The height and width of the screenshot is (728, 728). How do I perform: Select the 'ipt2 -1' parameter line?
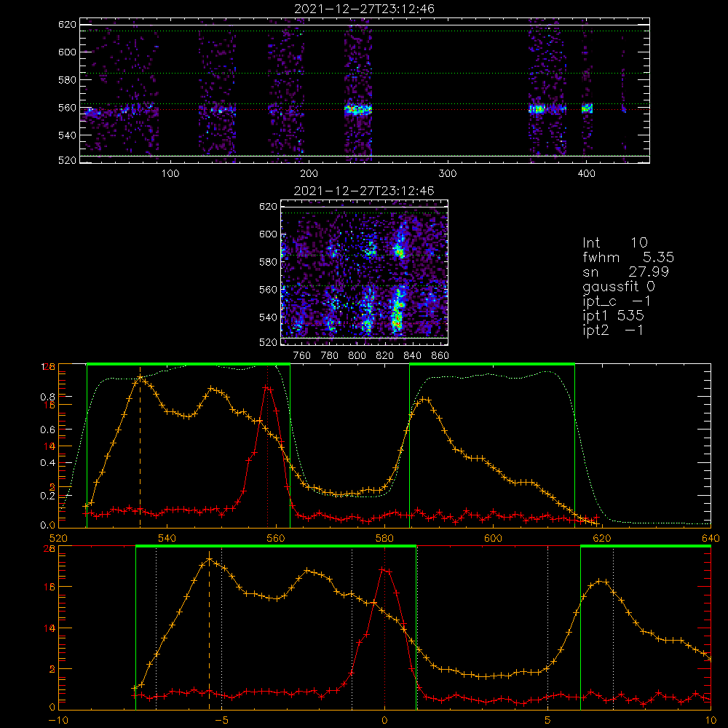click(613, 330)
